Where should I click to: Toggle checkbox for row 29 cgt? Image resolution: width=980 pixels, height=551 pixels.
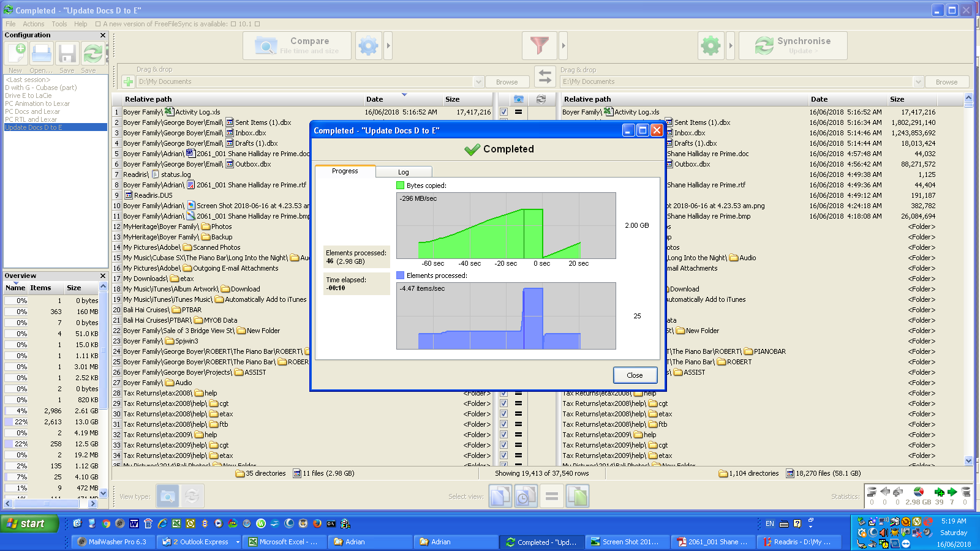[x=503, y=403]
